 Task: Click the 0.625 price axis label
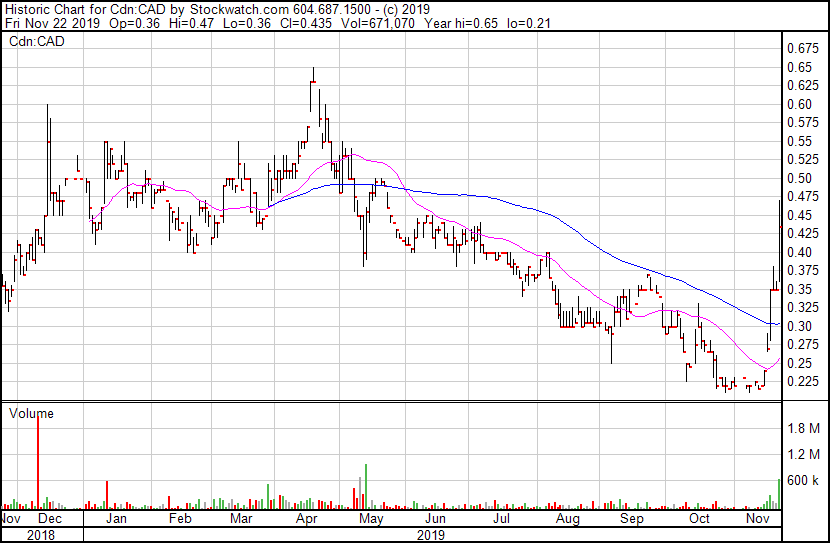[x=802, y=86]
